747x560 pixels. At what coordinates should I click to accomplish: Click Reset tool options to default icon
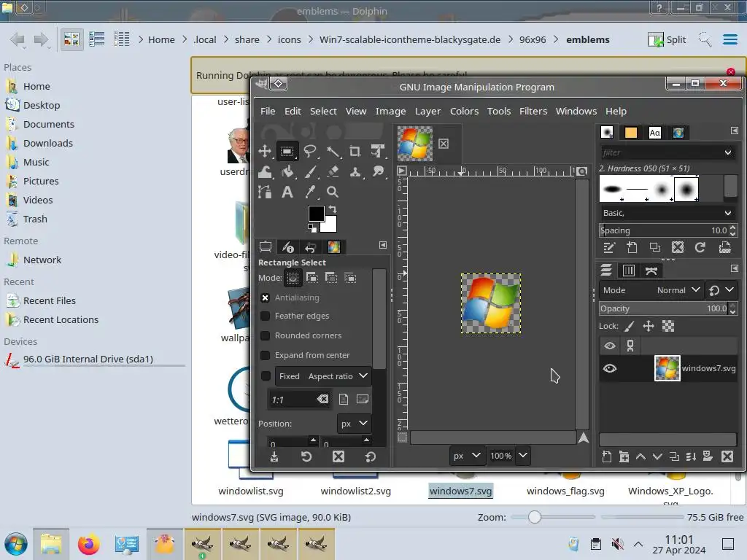coord(370,456)
